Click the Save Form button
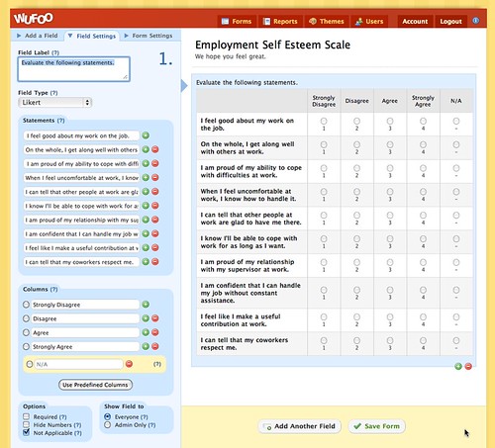The width and height of the screenshot is (495, 448). click(x=376, y=426)
